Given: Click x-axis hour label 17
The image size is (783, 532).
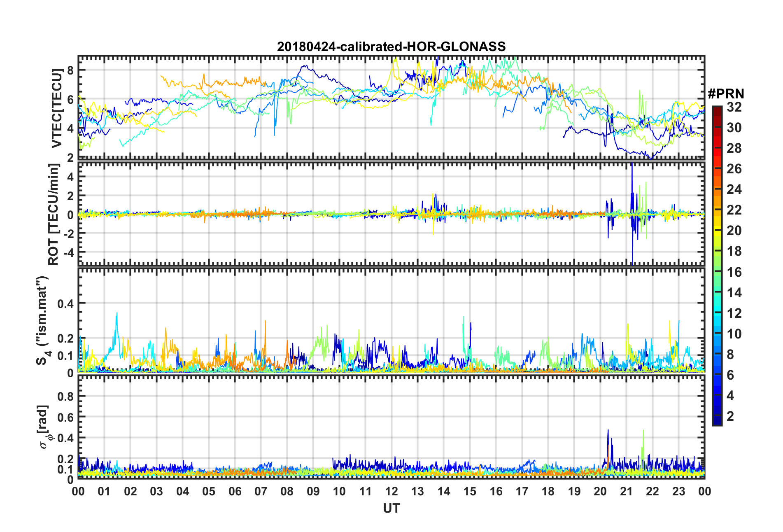Looking at the screenshot, I should 522,492.
